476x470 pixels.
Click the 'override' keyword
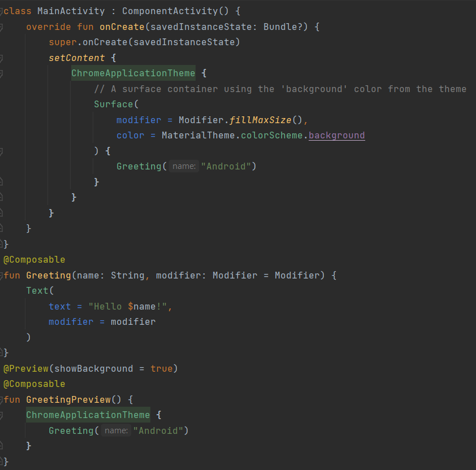tap(49, 27)
